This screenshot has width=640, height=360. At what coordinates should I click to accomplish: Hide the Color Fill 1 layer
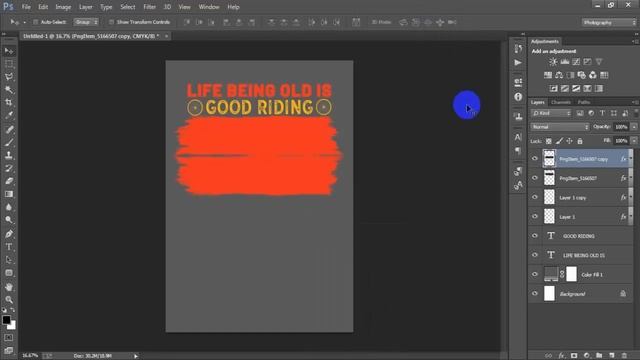point(535,274)
